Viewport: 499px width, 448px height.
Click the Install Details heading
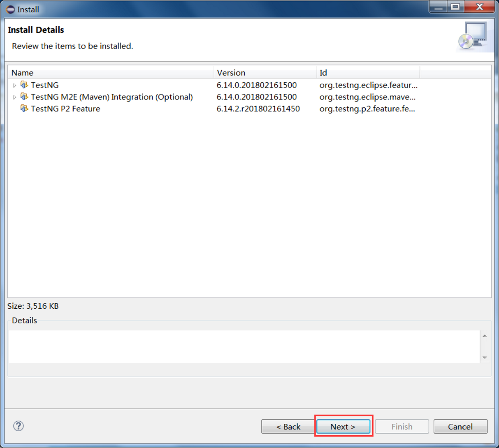coord(36,30)
